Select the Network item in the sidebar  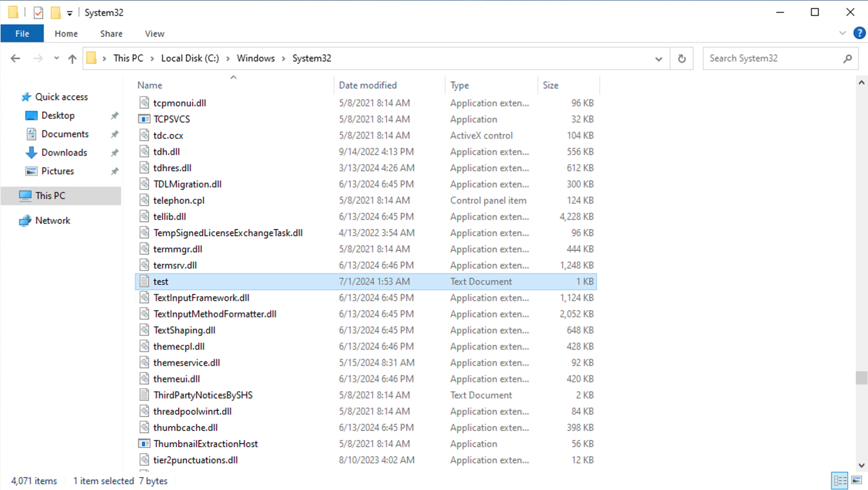(x=53, y=220)
